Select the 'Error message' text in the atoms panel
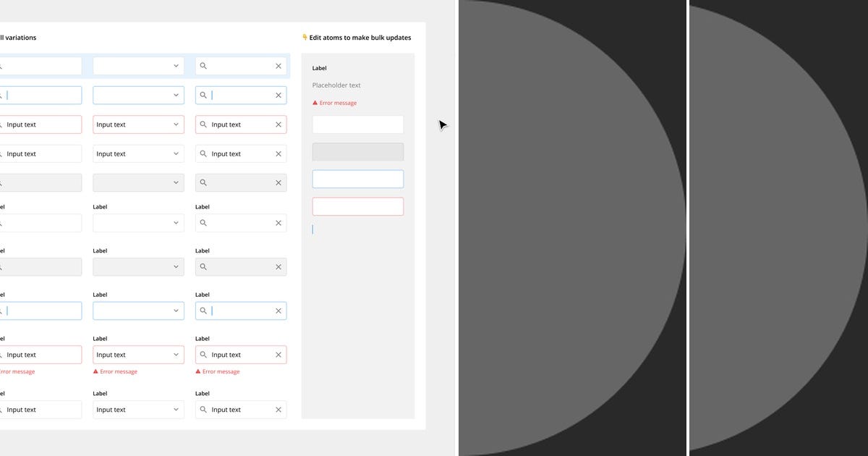The width and height of the screenshot is (868, 456). (x=338, y=103)
